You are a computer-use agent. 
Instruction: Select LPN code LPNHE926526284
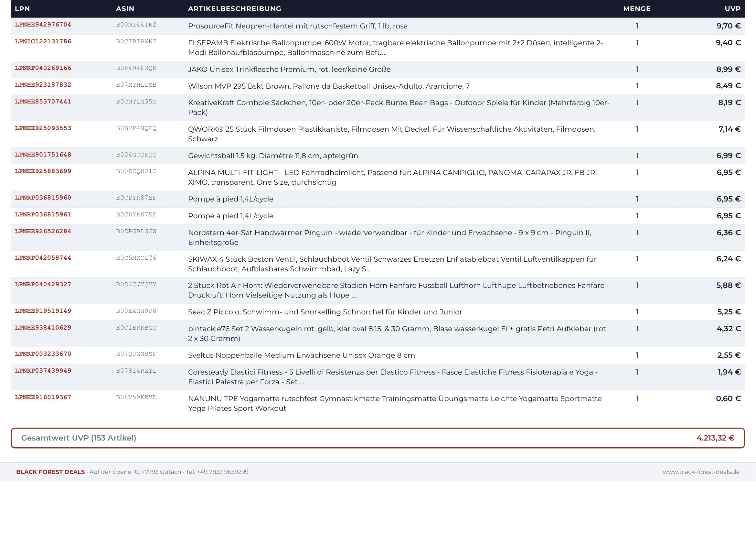pyautogui.click(x=43, y=232)
